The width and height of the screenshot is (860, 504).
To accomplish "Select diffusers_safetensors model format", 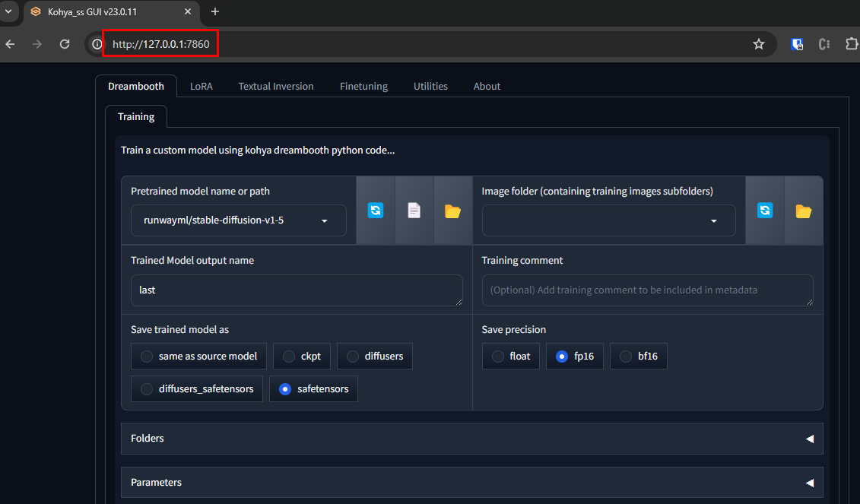I will click(x=148, y=389).
